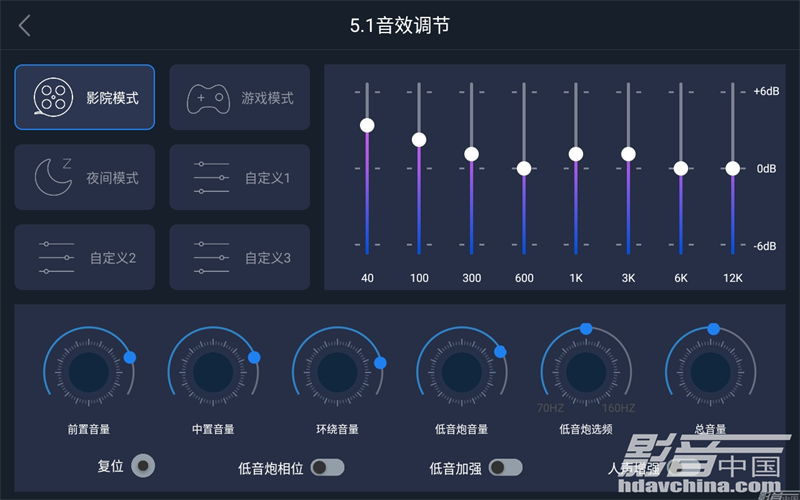The width and height of the screenshot is (800, 500).
Task: Select the film reel 影院模式 icon
Action: 53,97
